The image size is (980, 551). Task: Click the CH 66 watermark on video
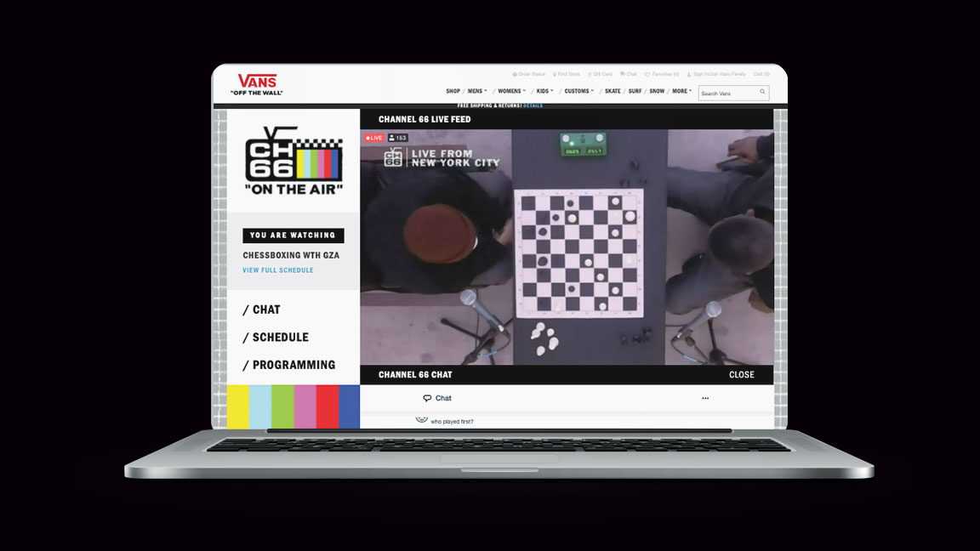click(393, 156)
